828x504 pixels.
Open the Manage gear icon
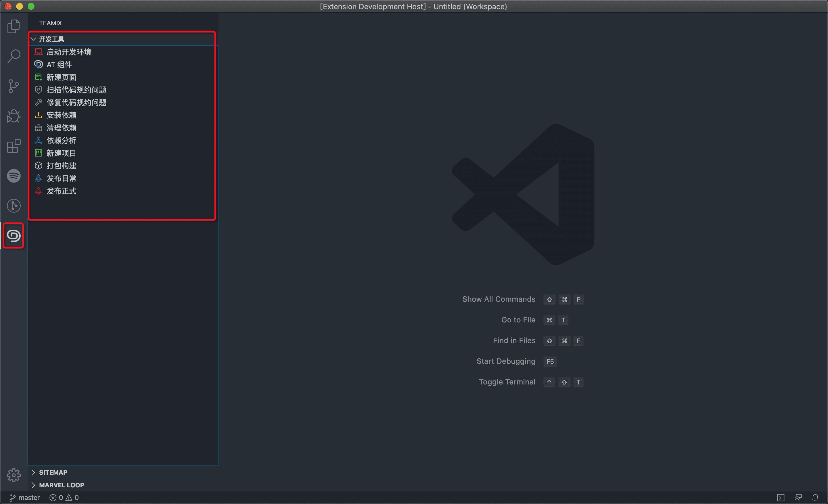pos(14,475)
